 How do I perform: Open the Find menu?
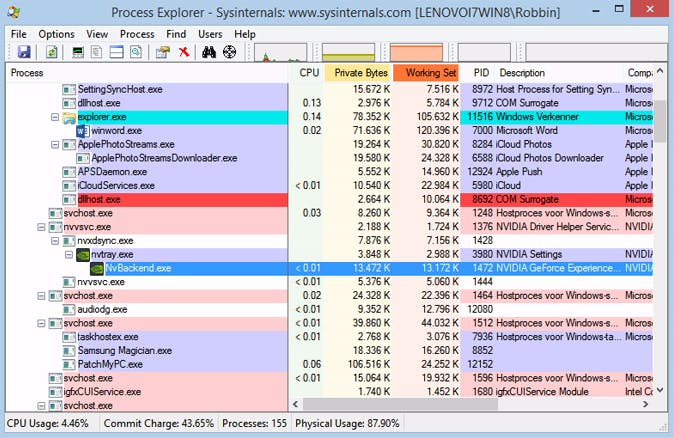pyautogui.click(x=176, y=34)
